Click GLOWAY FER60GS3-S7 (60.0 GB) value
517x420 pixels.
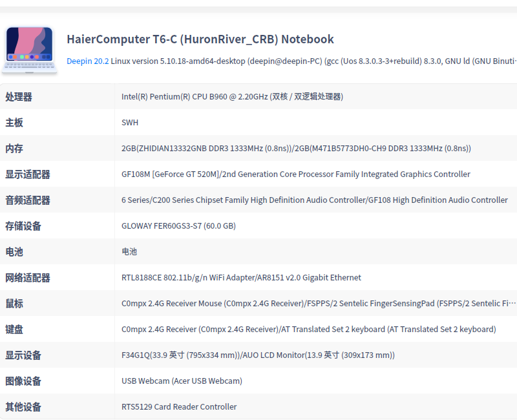pyautogui.click(x=178, y=226)
